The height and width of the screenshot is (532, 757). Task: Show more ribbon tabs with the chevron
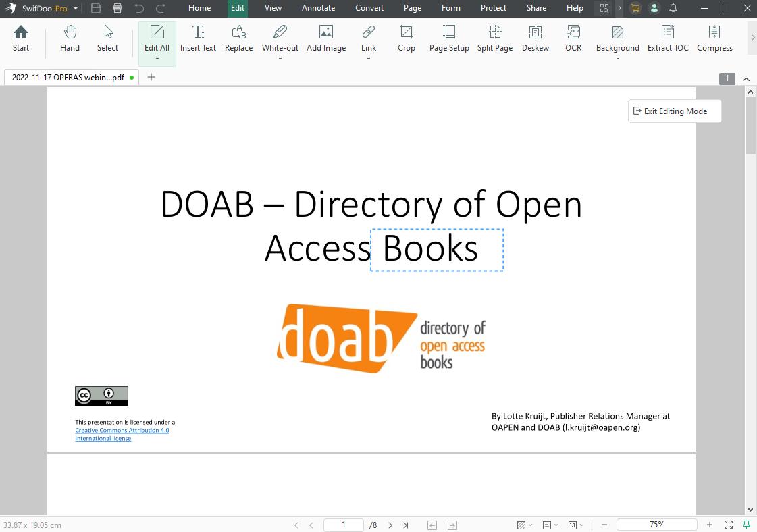click(x=619, y=8)
